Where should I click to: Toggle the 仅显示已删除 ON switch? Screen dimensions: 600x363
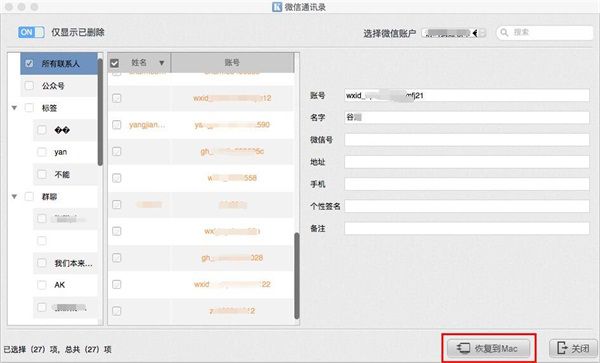pyautogui.click(x=31, y=32)
